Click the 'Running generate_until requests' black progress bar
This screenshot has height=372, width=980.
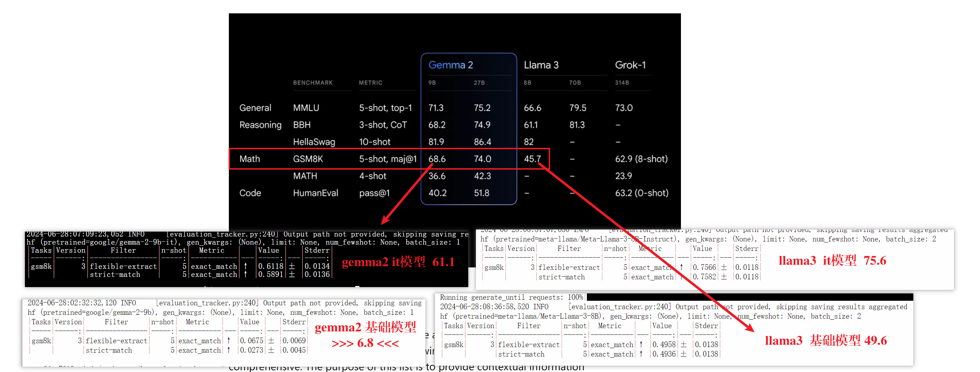point(749,297)
